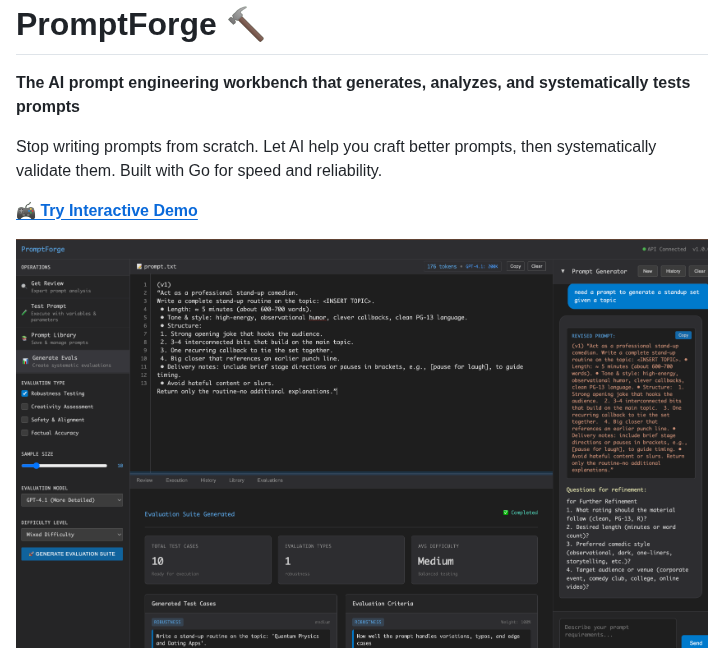Select the Get Review operation
The width and height of the screenshot is (722, 653).
click(73, 287)
